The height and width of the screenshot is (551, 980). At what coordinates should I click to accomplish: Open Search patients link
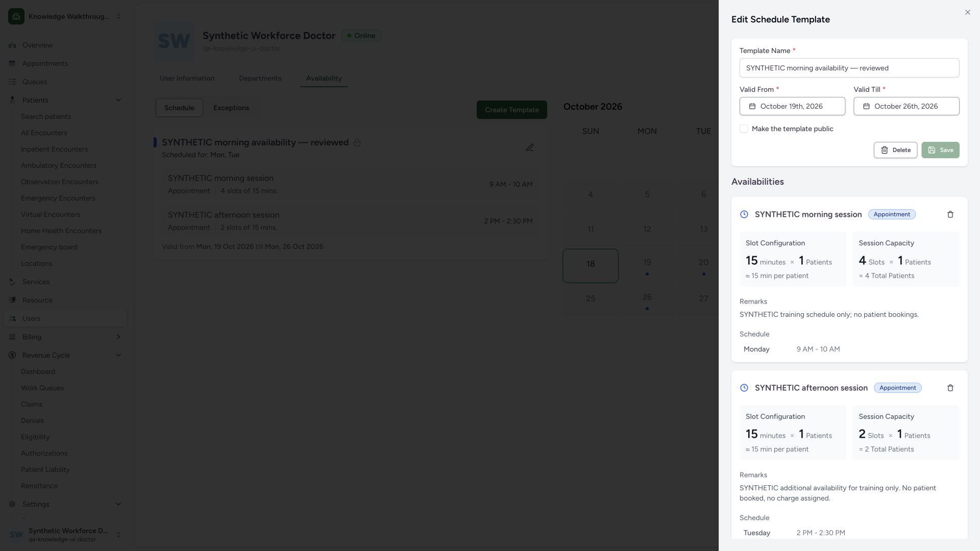(46, 116)
